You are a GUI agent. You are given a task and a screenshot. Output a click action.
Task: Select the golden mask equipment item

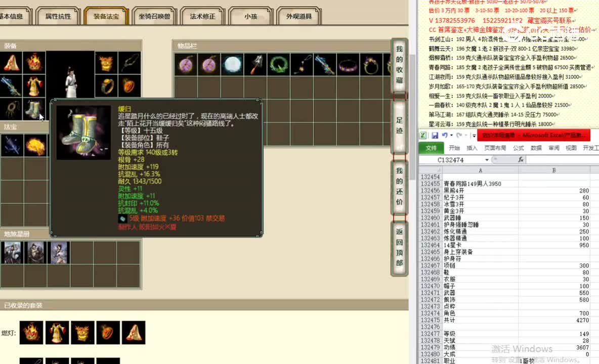[106, 63]
